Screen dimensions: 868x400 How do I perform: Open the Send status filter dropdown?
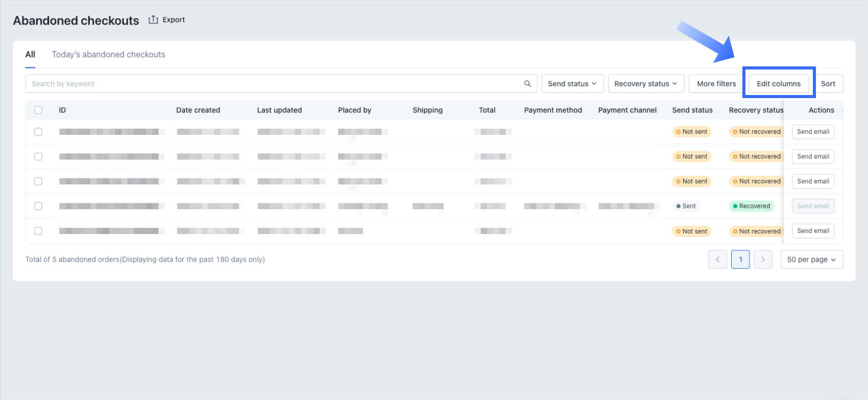(572, 84)
